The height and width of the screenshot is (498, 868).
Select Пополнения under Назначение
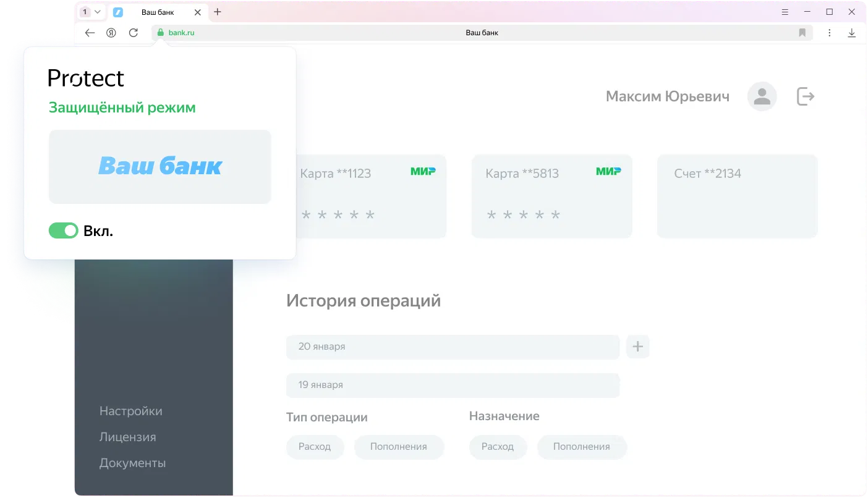click(x=581, y=447)
